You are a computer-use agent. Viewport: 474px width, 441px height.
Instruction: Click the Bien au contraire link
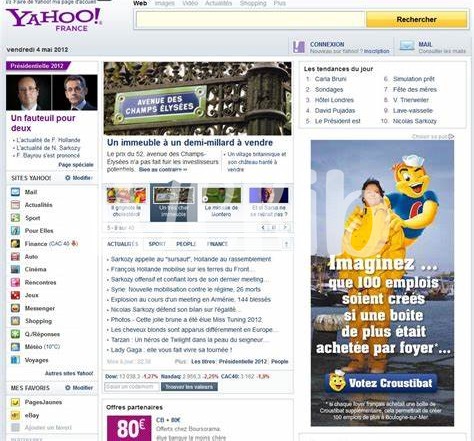click(x=163, y=170)
